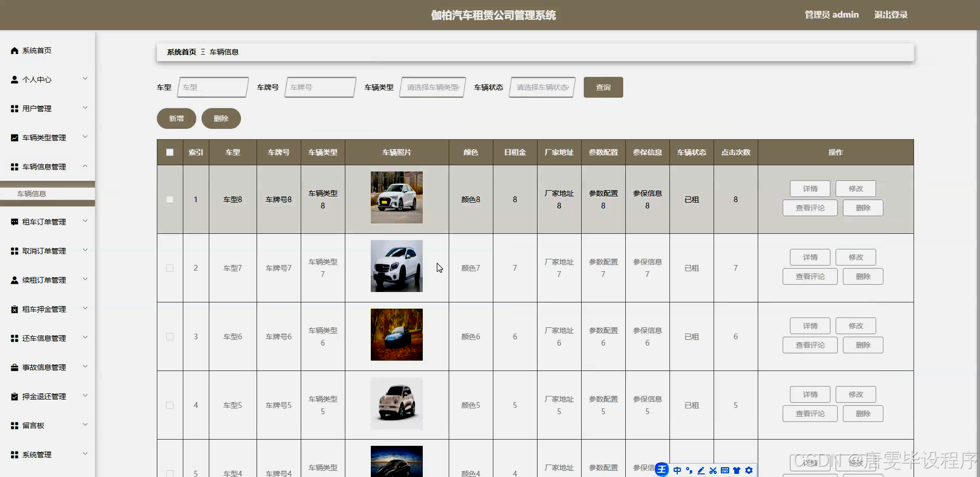Collapse the 车辆信息管理 menu chevron
The image size is (980, 477).
(85, 166)
